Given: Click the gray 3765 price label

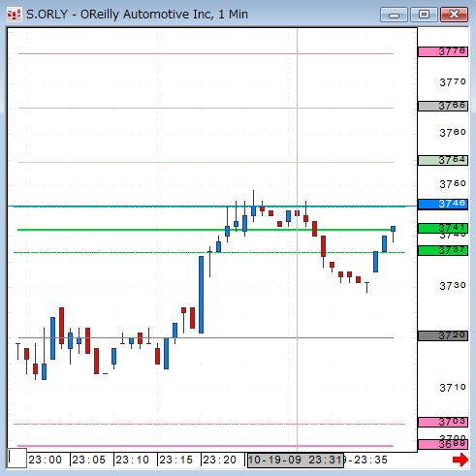Looking at the screenshot, I should pyautogui.click(x=443, y=106).
